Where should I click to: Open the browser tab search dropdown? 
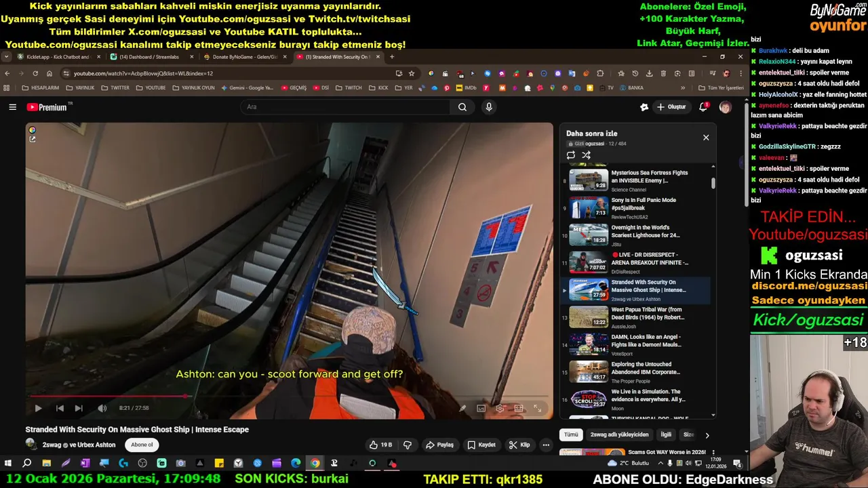click(6, 57)
